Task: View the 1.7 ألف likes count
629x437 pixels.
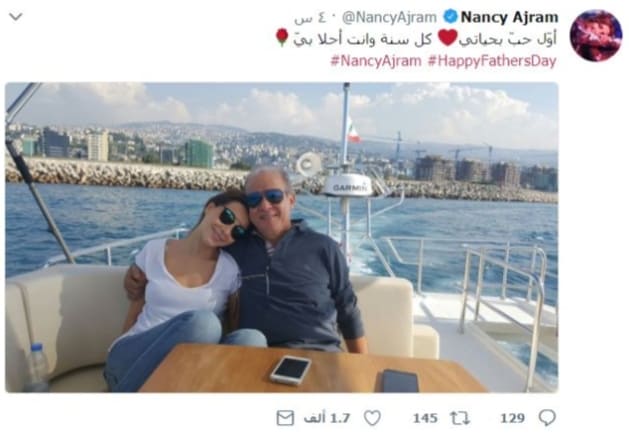Action: 327,418
